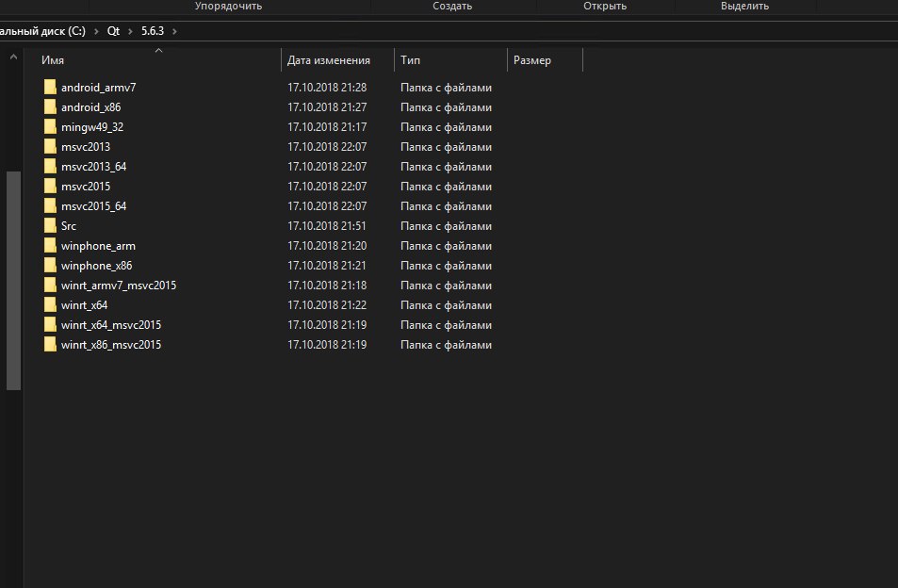Click the 5.6.3 breadcrumb segment
The image size is (898, 588).
(153, 31)
